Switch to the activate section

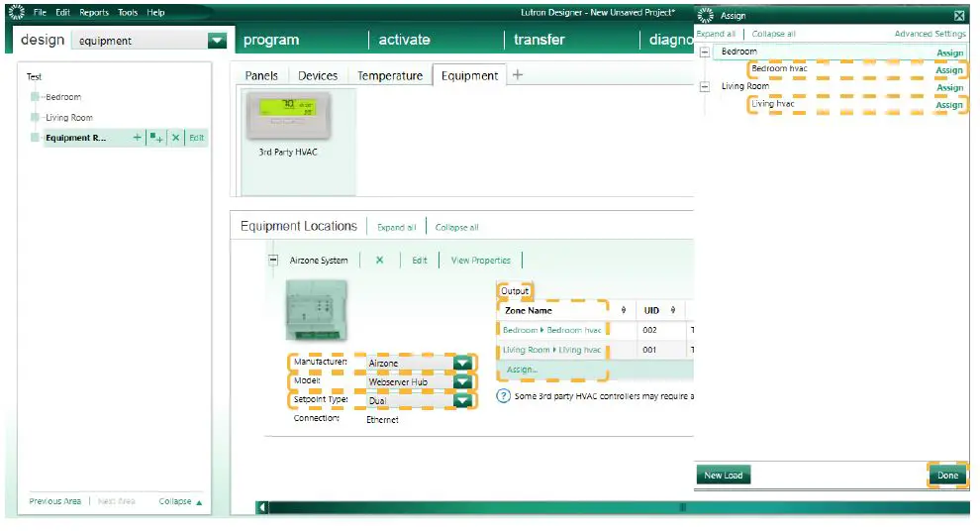[405, 40]
